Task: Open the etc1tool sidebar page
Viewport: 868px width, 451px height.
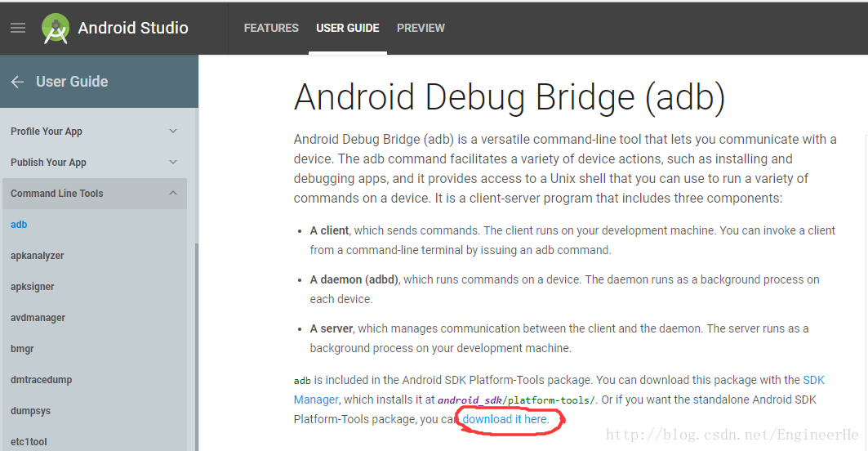Action: click(29, 441)
